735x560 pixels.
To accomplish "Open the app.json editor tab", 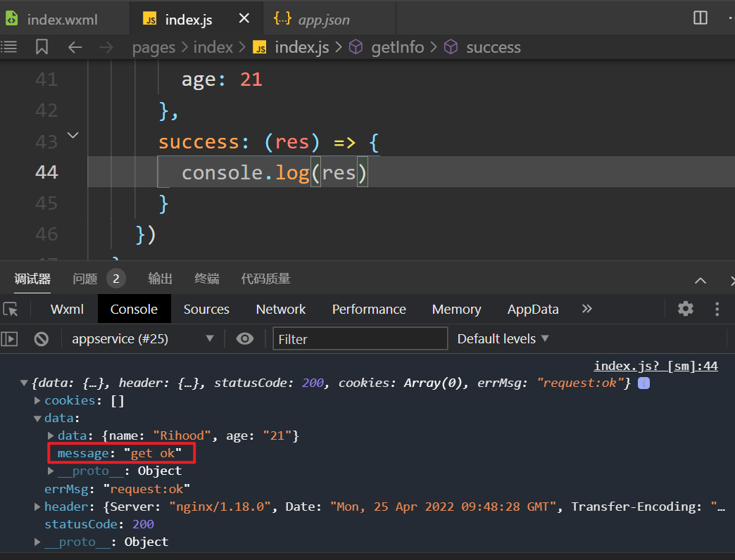I will 323,20.
